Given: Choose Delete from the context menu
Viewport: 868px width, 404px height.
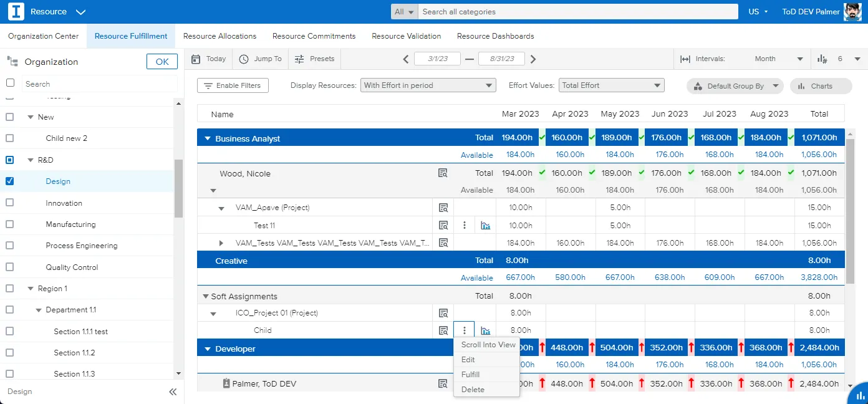Looking at the screenshot, I should (487, 390).
